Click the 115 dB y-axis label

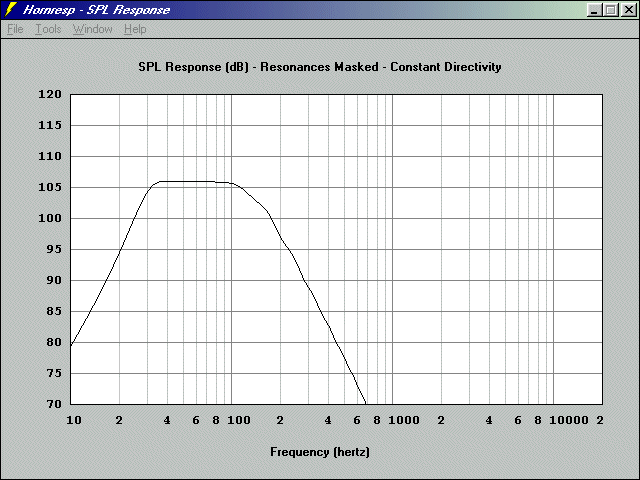[50, 125]
